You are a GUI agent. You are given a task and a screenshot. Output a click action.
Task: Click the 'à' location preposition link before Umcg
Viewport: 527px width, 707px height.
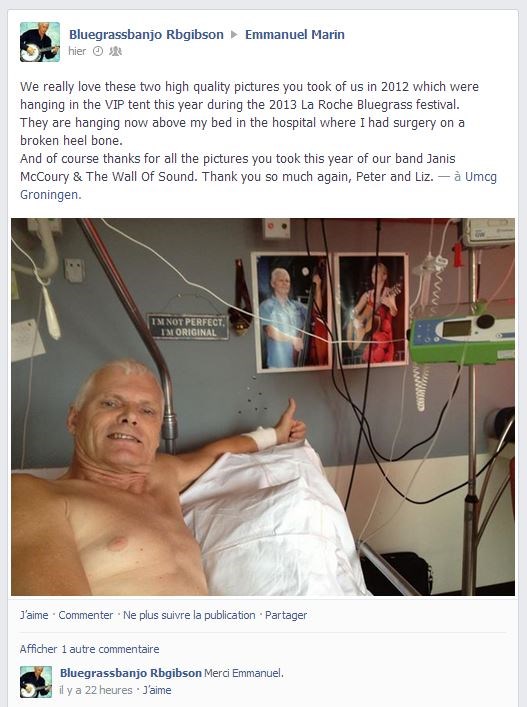tap(457, 176)
